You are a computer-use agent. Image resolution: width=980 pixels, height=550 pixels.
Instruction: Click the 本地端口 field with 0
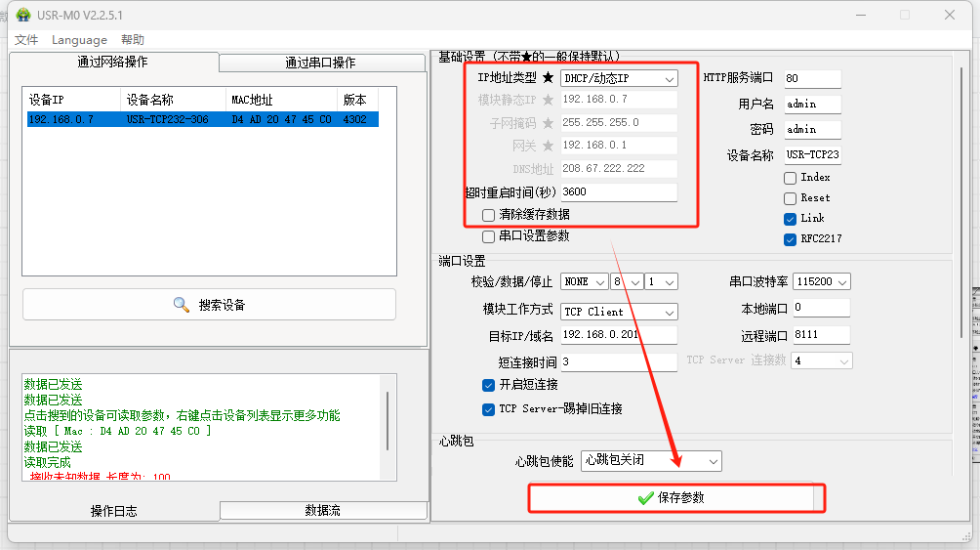coord(821,308)
